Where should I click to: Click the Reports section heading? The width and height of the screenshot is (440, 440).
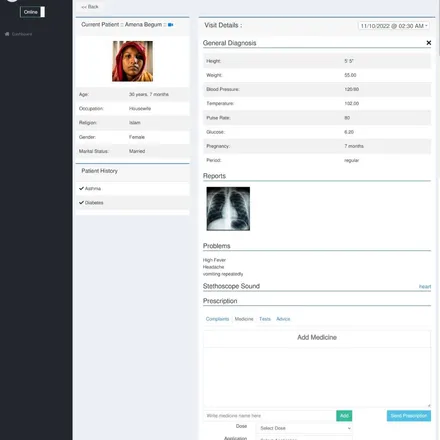[214, 176]
